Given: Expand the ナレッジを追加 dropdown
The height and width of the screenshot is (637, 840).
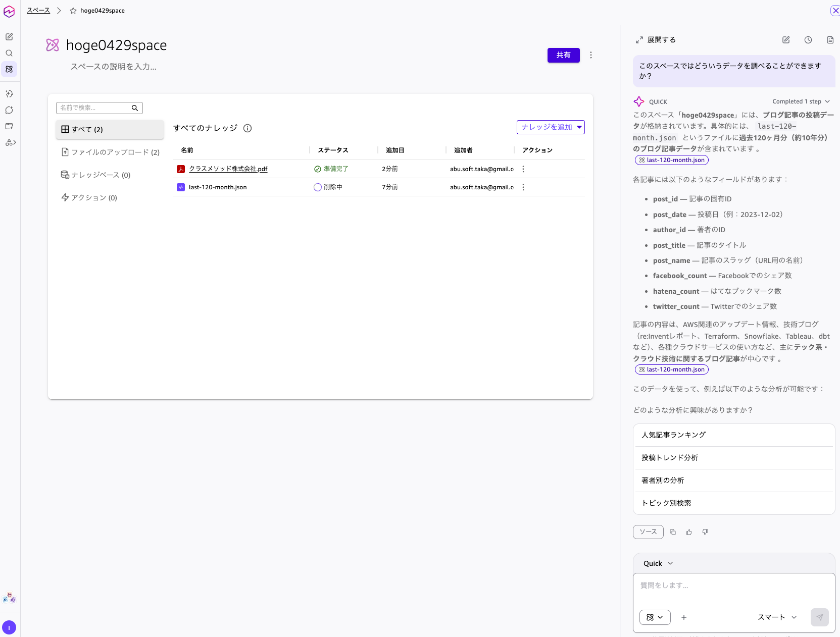Looking at the screenshot, I should (x=579, y=127).
